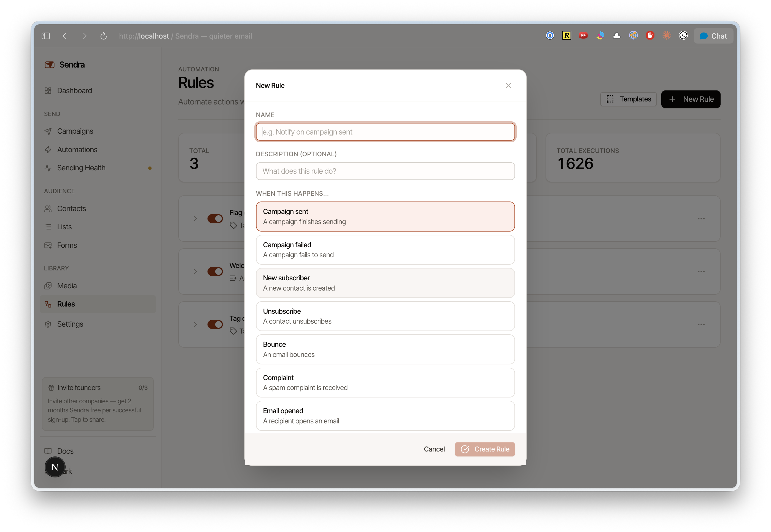Click the browser address bar URL

pos(185,36)
